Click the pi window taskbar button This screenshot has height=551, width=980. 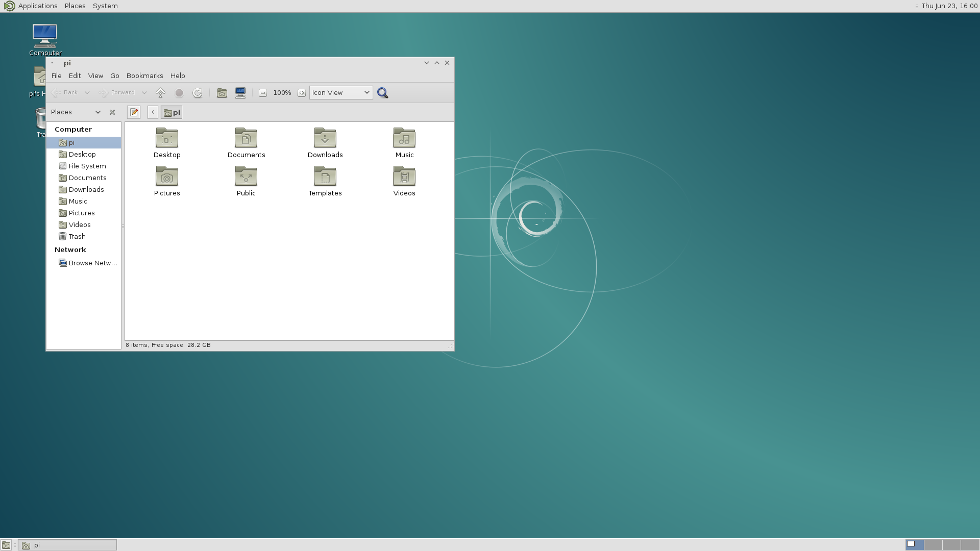pos(67,545)
